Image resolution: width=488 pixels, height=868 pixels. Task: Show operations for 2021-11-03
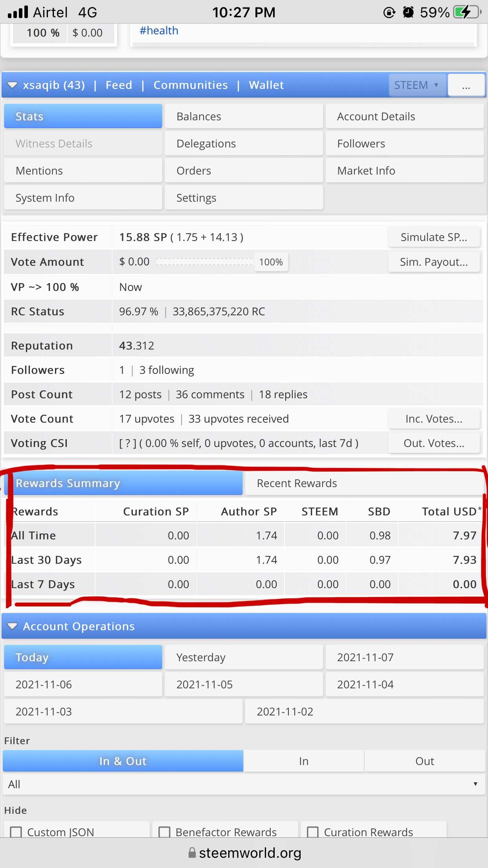pos(123,712)
